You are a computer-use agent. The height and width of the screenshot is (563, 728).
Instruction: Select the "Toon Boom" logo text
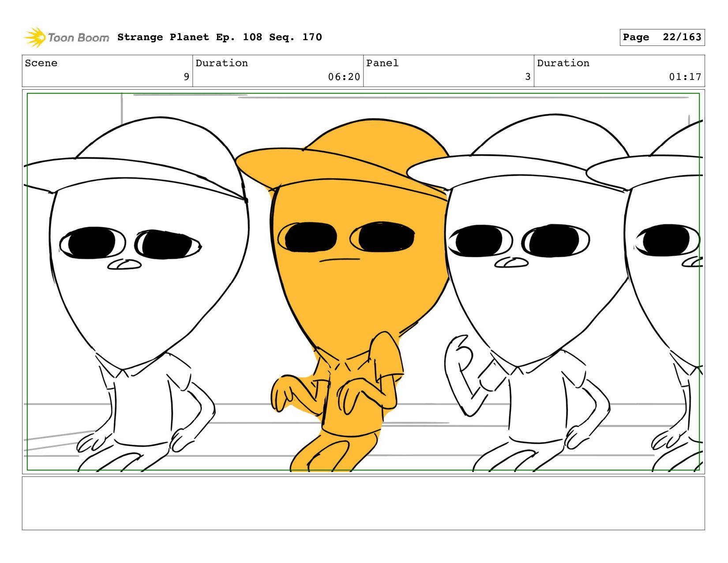coord(79,38)
